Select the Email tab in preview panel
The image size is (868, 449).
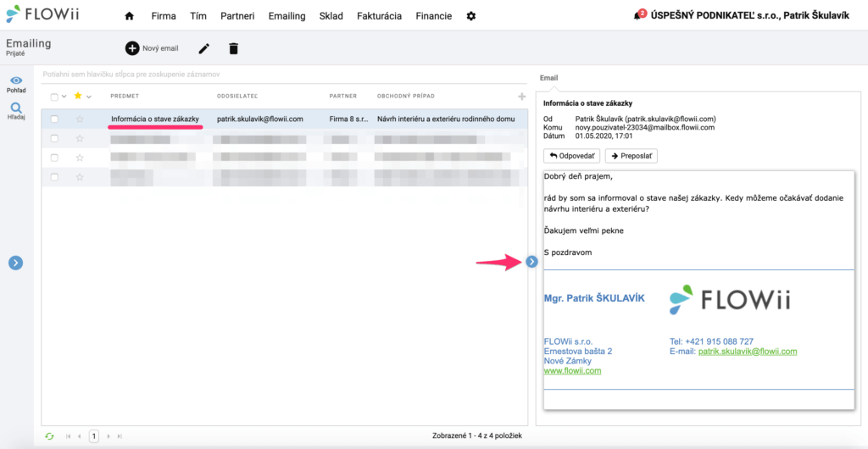pyautogui.click(x=548, y=78)
